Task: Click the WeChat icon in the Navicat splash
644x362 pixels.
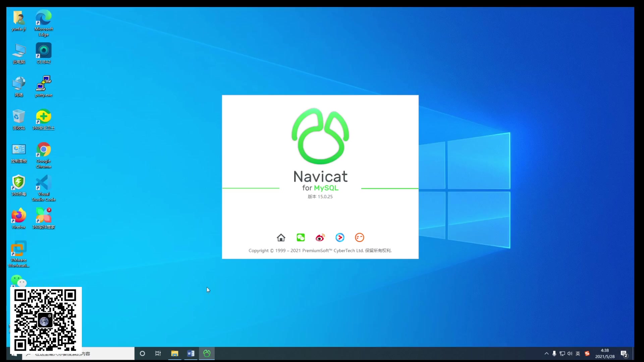Action: point(301,238)
